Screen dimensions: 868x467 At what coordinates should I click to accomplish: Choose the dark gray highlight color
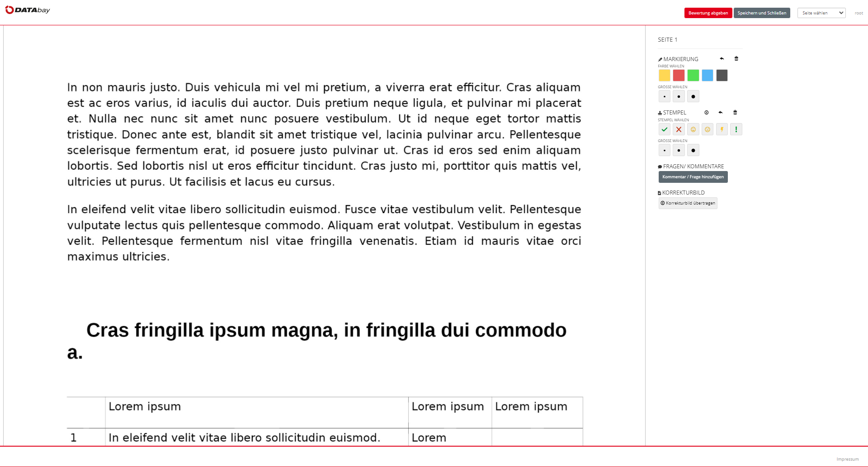tap(722, 76)
